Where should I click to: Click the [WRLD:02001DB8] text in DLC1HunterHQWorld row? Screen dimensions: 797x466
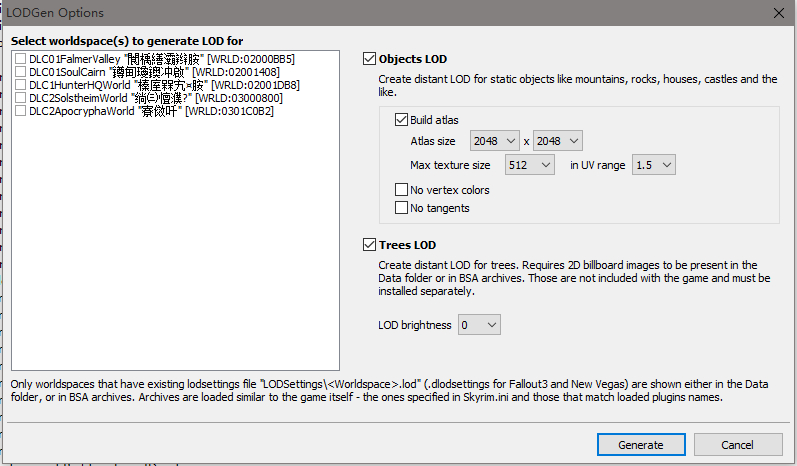255,85
